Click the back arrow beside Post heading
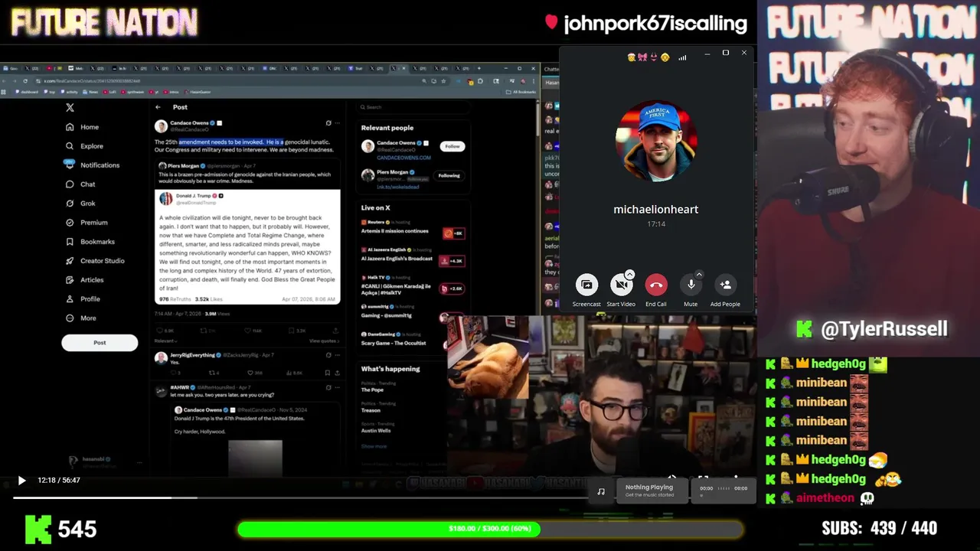Screen dimensions: 980x551 (158, 107)
